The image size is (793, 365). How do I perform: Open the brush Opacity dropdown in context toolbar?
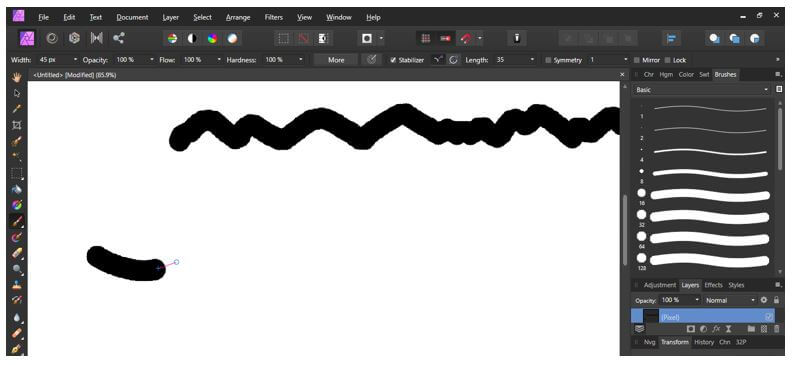(x=151, y=60)
